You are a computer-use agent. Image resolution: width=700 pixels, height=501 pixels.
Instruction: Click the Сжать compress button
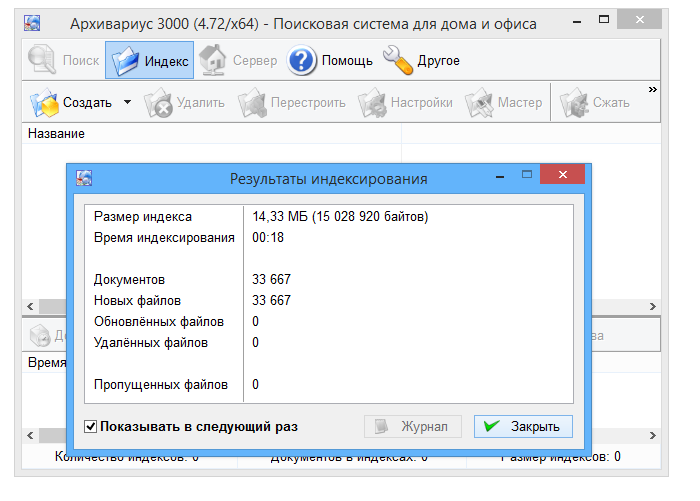(x=595, y=103)
